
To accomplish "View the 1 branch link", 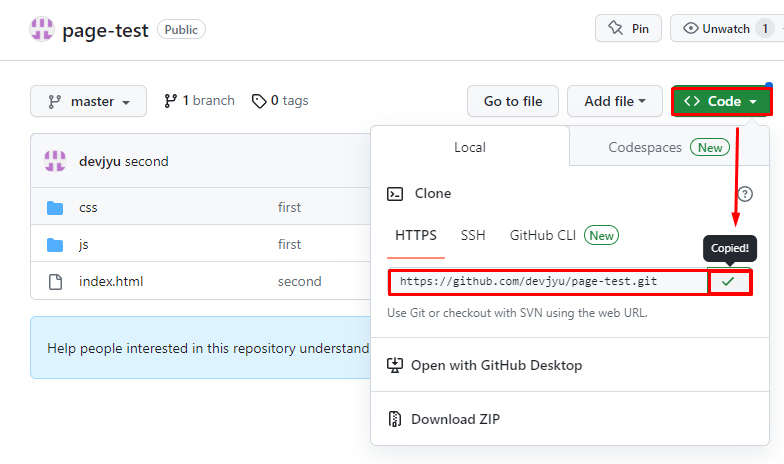I will [199, 100].
